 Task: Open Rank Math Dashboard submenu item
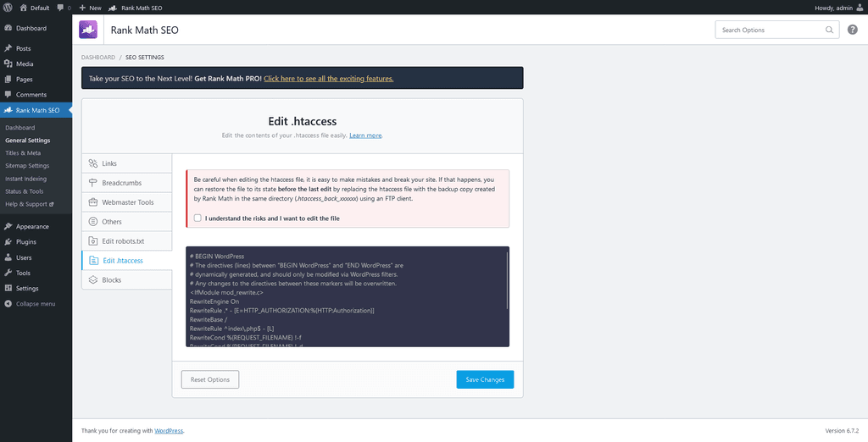20,128
